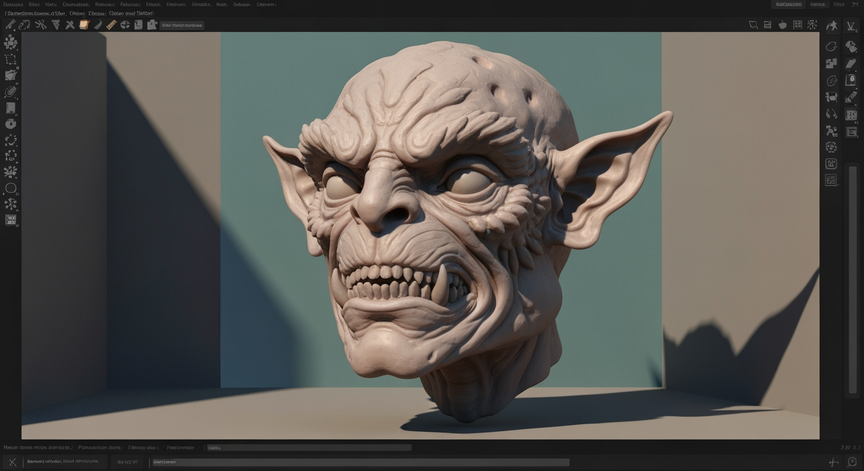Click the search-shape icon in viewport header
The width and height of the screenshot is (864, 471).
(x=753, y=25)
